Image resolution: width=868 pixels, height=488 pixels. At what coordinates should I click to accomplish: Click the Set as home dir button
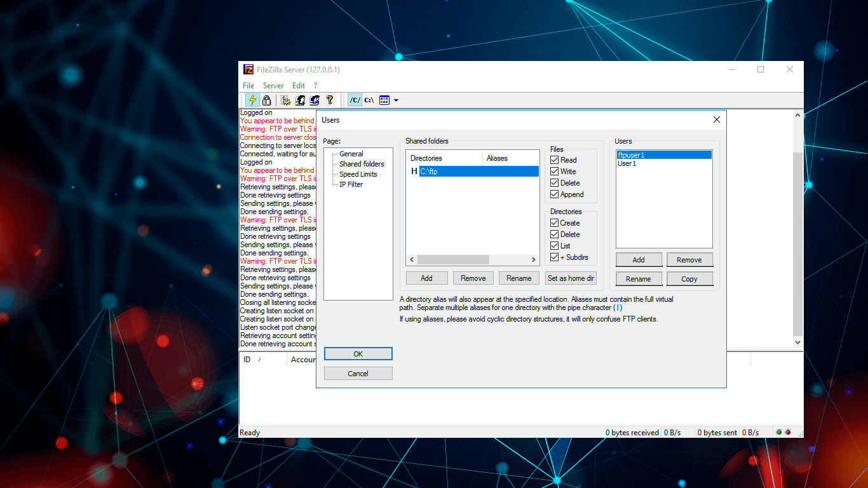(571, 278)
